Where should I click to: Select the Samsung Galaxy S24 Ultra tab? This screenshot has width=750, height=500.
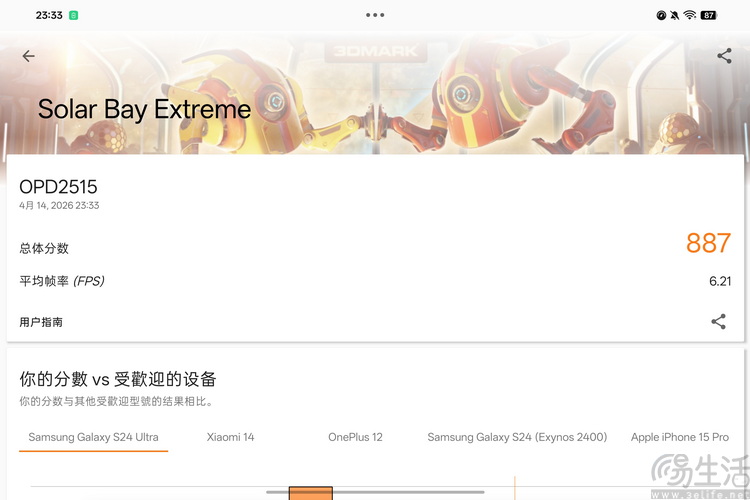point(93,437)
